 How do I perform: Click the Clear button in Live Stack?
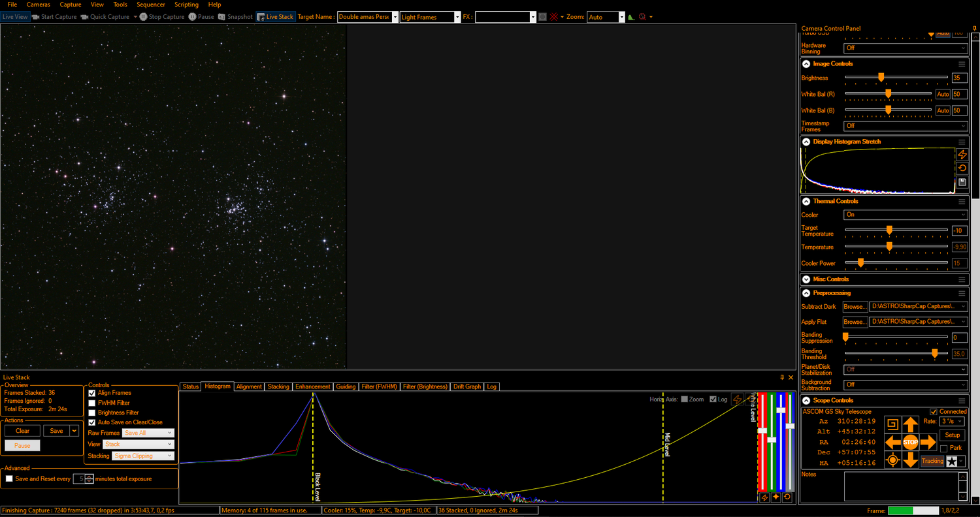(x=22, y=431)
